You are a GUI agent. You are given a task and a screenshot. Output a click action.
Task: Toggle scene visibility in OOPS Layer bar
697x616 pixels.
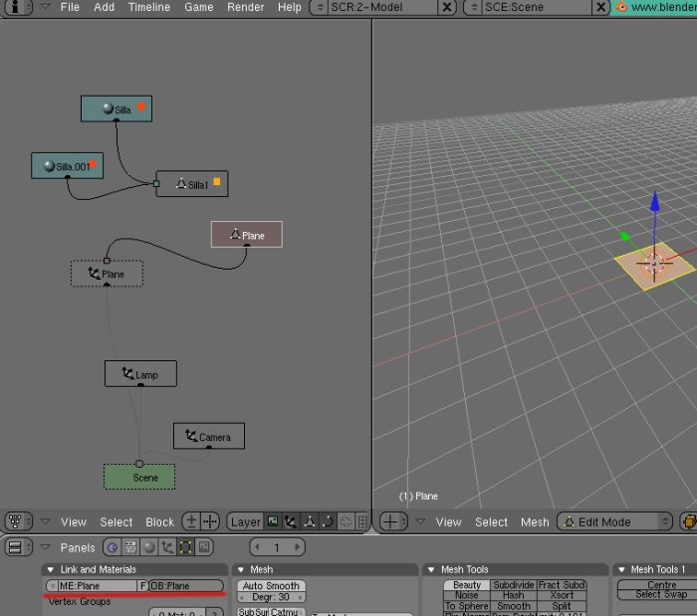tap(273, 521)
